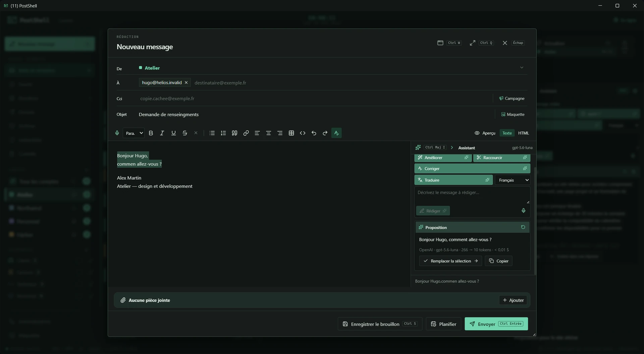Toggle italic formatting
The width and height of the screenshot is (644, 354).
pyautogui.click(x=162, y=133)
